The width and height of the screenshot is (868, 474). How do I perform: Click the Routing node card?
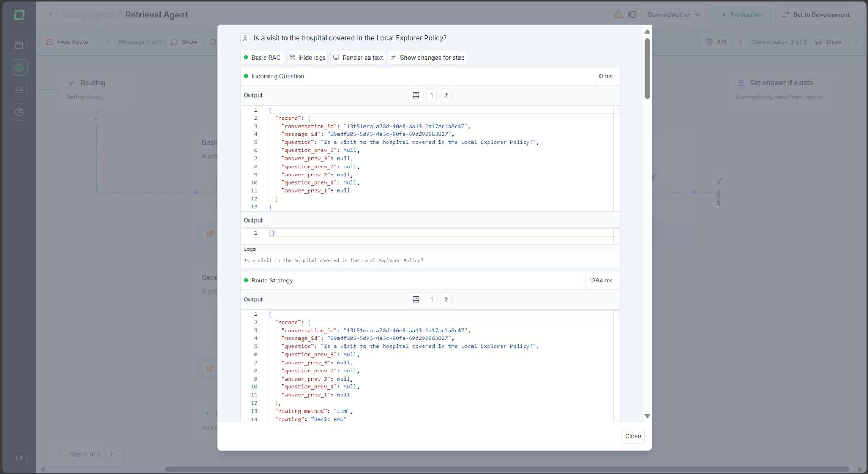(x=96, y=90)
